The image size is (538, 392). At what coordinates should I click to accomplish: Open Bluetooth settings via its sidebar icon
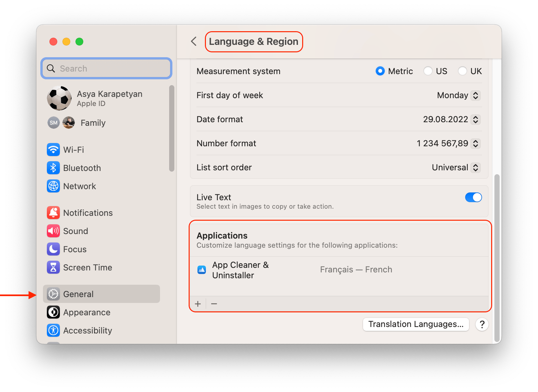53,168
